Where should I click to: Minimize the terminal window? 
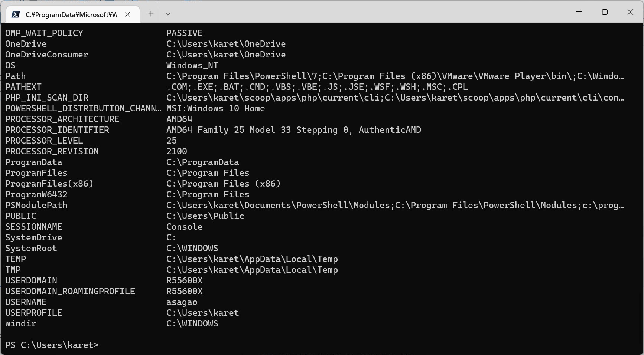coord(579,12)
